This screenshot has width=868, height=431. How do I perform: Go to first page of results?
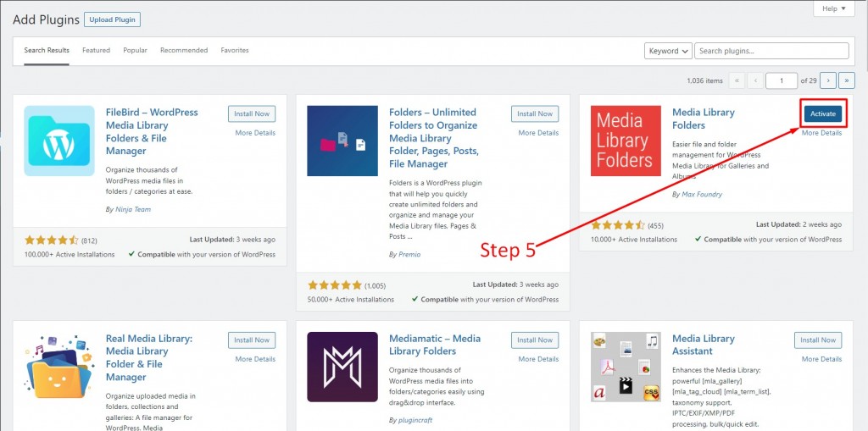tap(737, 80)
